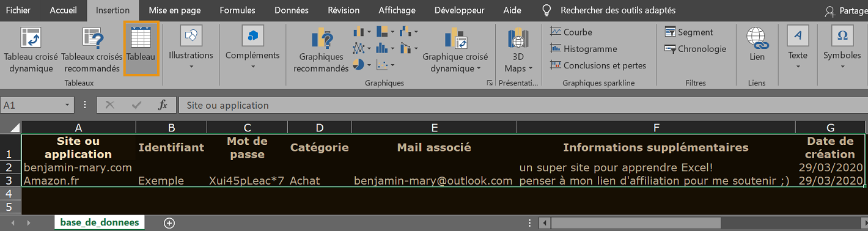Expand the Name Box dropdown arrow

(68, 105)
